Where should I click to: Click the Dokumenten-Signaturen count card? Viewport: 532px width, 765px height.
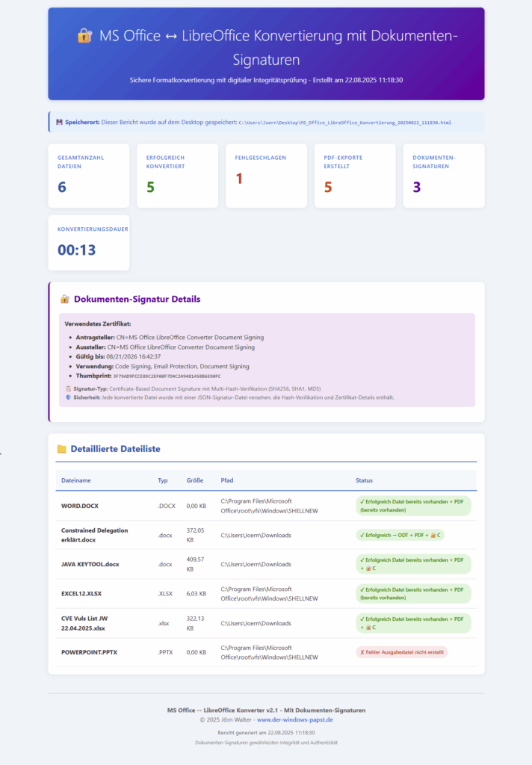444,176
